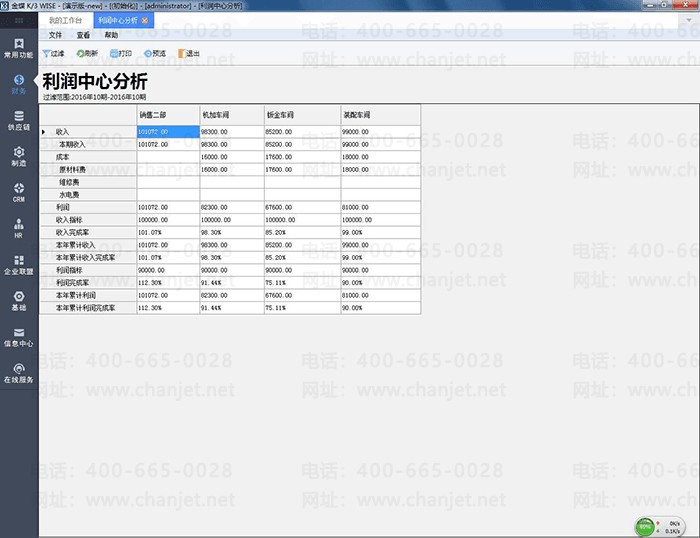Open 在线服务 online service

tap(19, 373)
